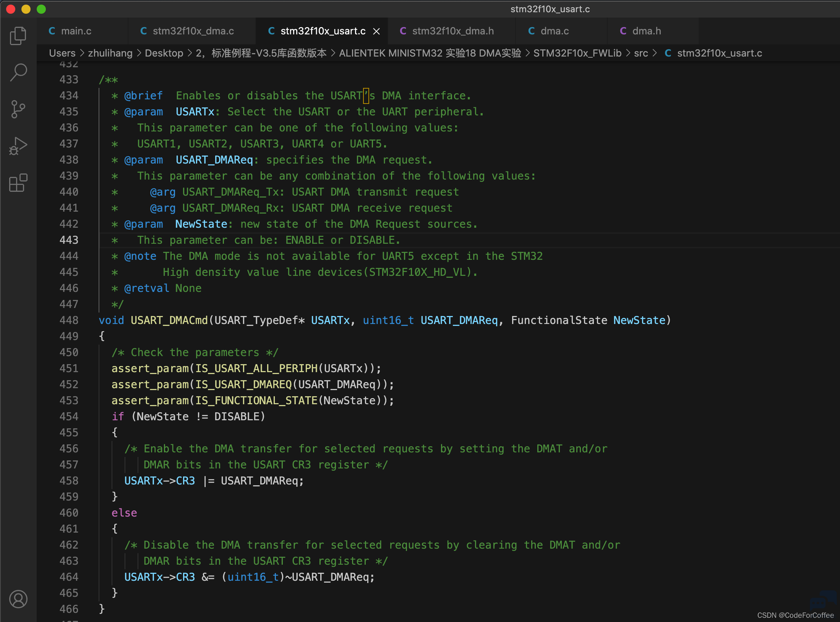
Task: Open the Explorer files icon
Action: pos(18,36)
